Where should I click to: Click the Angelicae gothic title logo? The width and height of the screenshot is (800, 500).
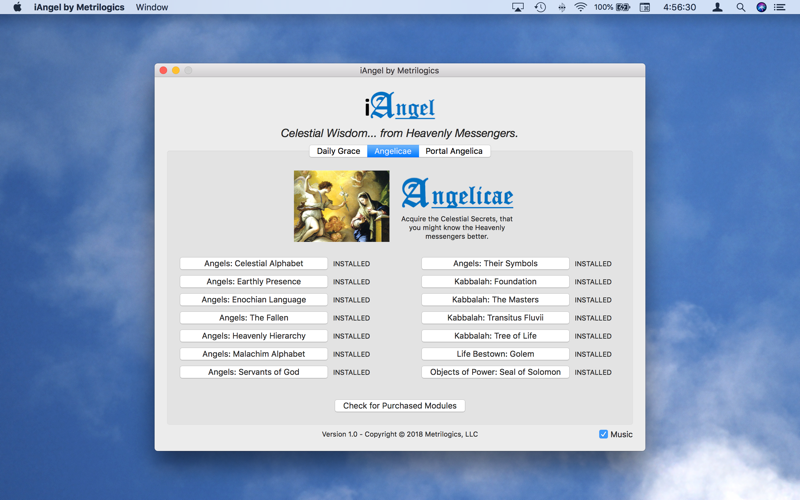pos(457,193)
